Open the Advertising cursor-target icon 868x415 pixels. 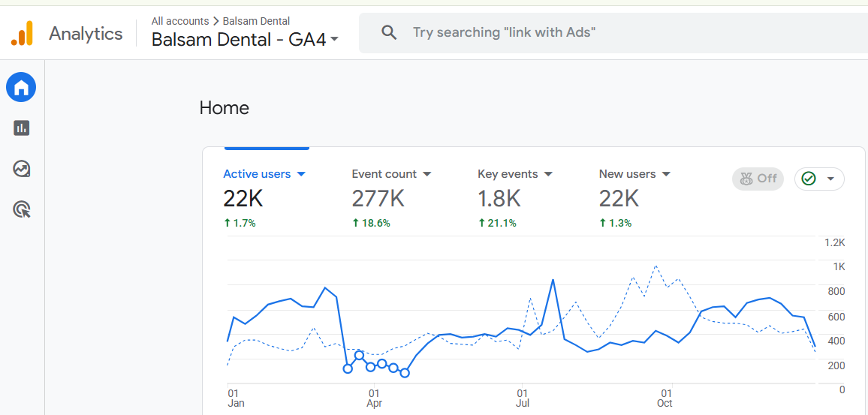[22, 209]
